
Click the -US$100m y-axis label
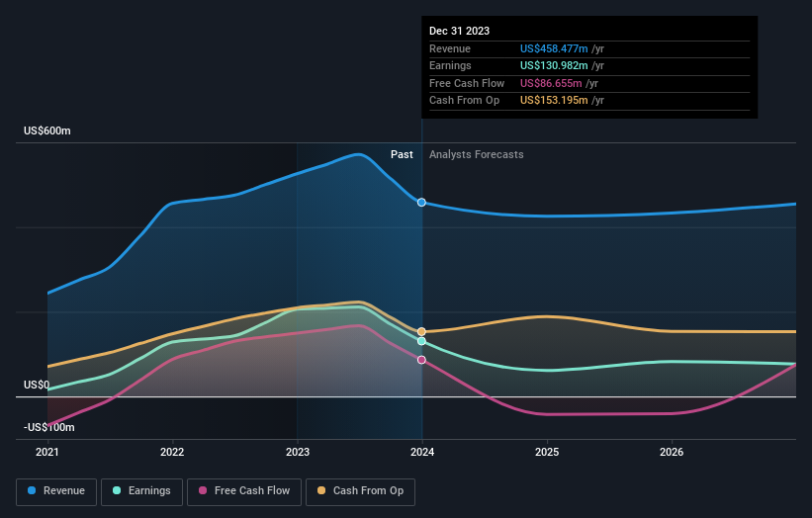pyautogui.click(x=49, y=427)
